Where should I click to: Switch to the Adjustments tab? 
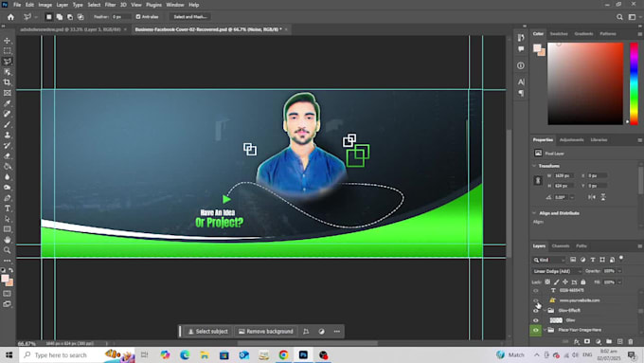(571, 140)
